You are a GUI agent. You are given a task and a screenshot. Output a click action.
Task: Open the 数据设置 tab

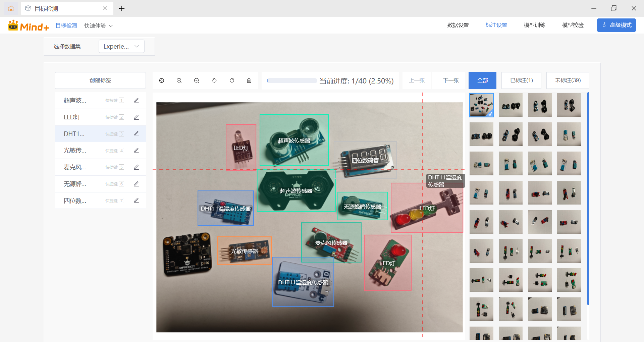458,25
